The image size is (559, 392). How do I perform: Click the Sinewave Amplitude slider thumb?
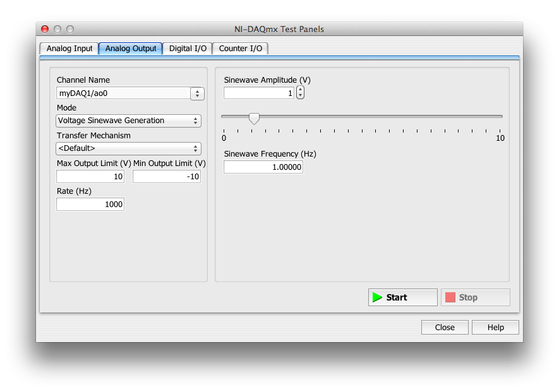pos(254,118)
